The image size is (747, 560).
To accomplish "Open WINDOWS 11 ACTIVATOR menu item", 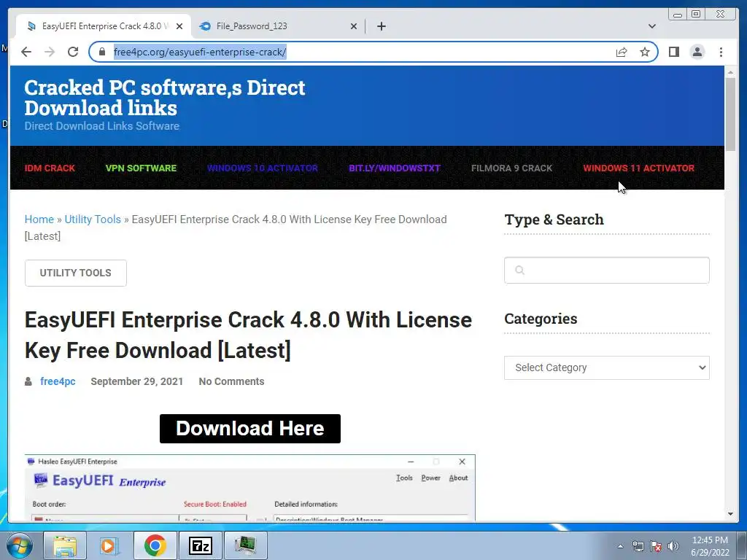I will tap(639, 168).
